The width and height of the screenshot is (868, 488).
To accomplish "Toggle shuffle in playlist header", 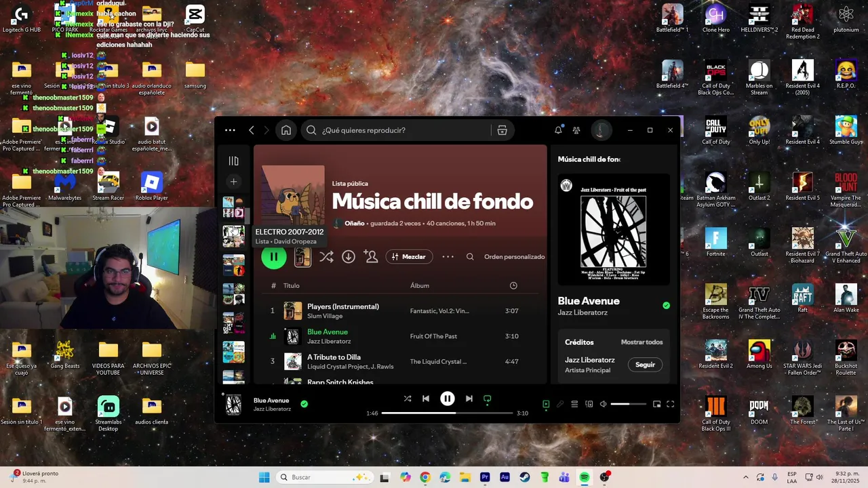I will [x=326, y=257].
